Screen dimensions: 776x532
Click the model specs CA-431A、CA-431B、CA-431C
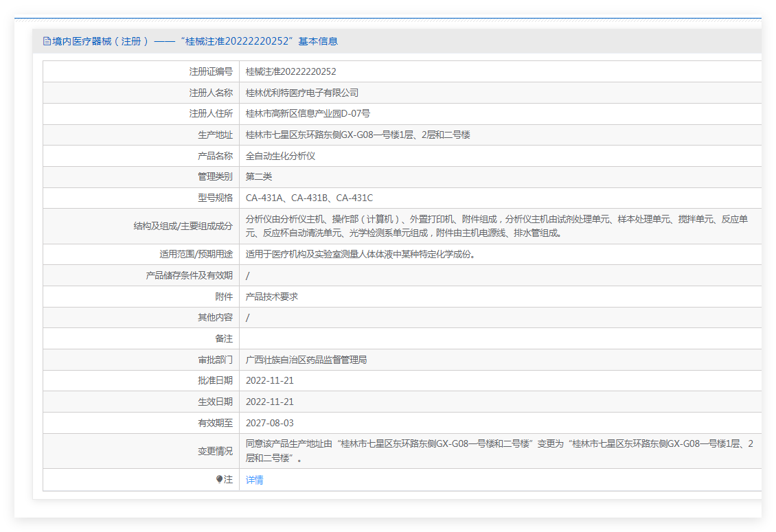(x=309, y=198)
